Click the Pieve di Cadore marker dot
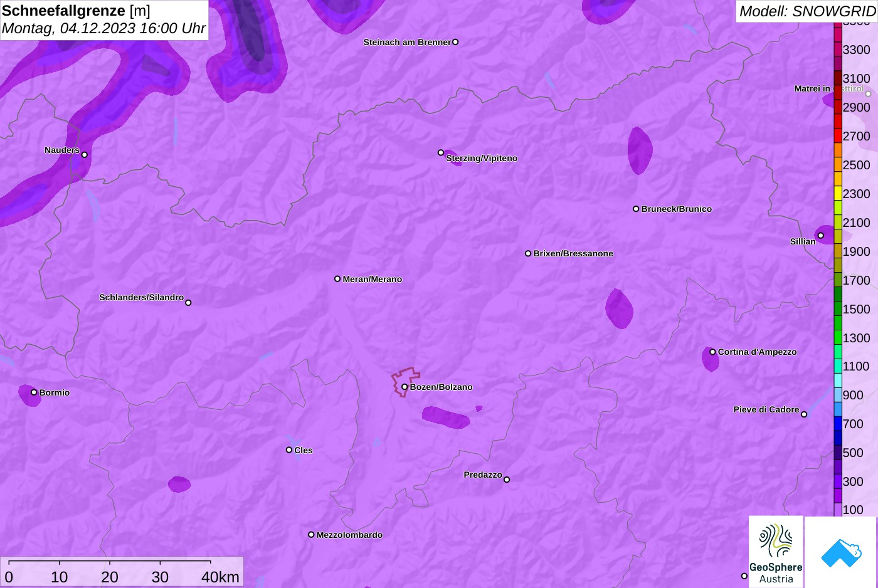 click(804, 414)
